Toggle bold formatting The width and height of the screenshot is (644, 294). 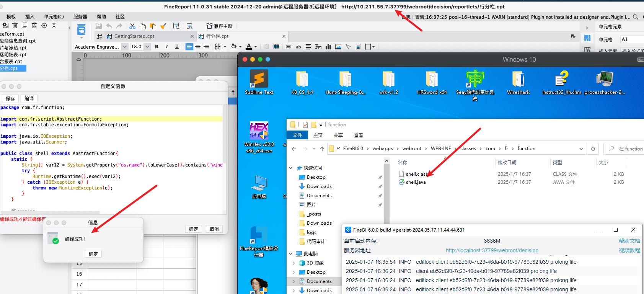click(157, 47)
